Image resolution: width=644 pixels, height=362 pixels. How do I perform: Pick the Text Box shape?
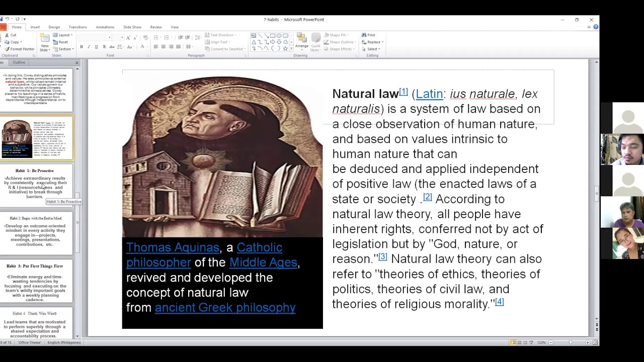coord(254,36)
